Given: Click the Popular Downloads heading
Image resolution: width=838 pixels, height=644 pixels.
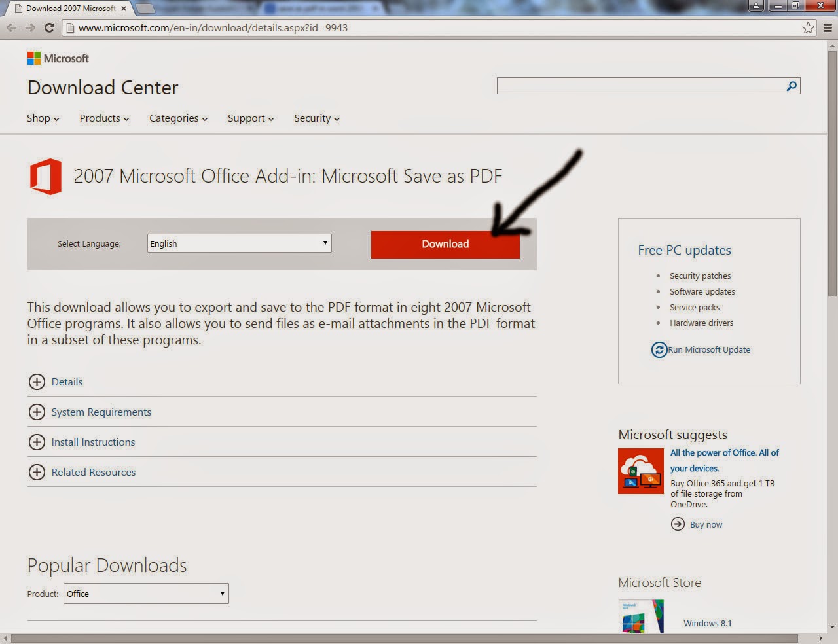Looking at the screenshot, I should (107, 565).
